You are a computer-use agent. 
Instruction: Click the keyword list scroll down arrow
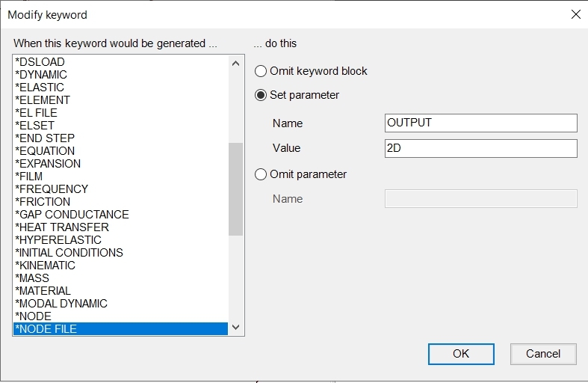235,327
